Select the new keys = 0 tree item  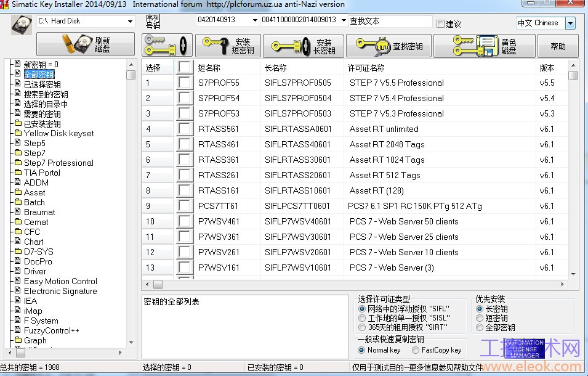tap(41, 65)
